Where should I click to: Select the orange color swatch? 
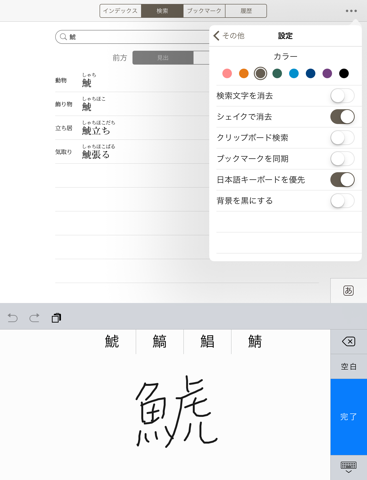(244, 73)
